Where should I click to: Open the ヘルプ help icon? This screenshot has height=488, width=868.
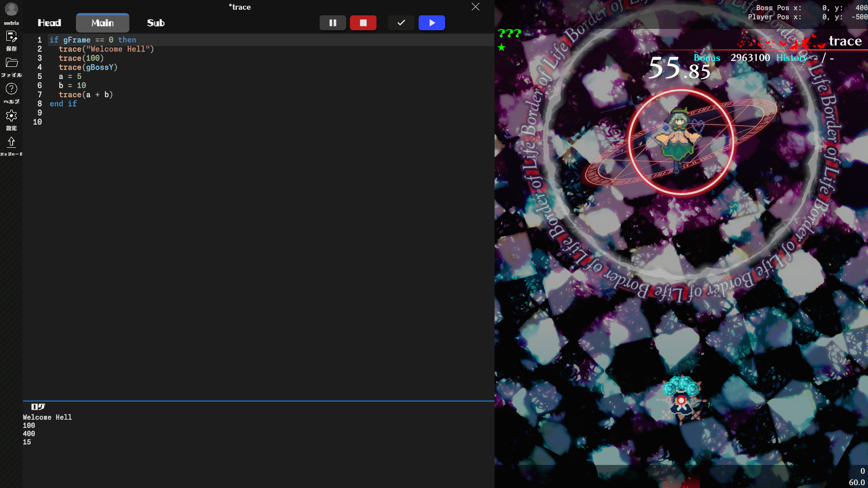coord(11,89)
